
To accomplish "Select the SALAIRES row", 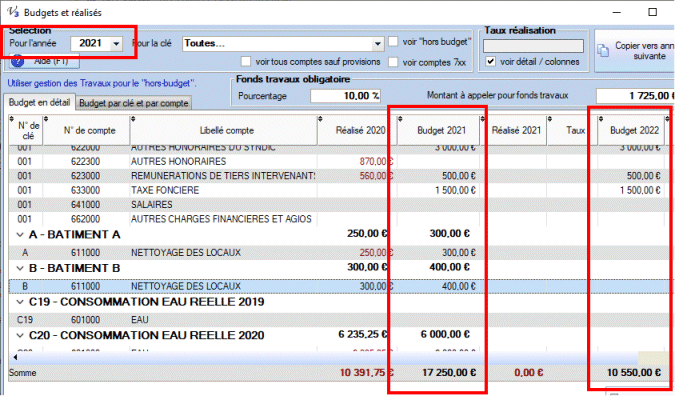I will pos(340,204).
